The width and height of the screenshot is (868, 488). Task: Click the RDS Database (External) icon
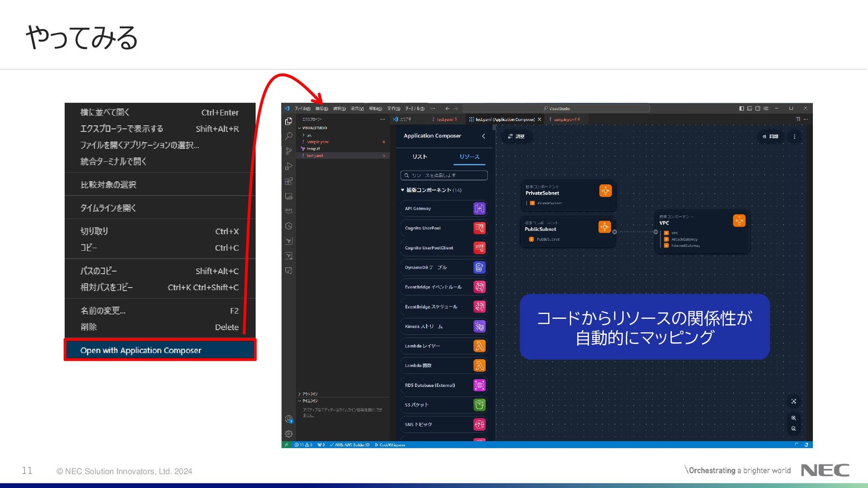479,385
